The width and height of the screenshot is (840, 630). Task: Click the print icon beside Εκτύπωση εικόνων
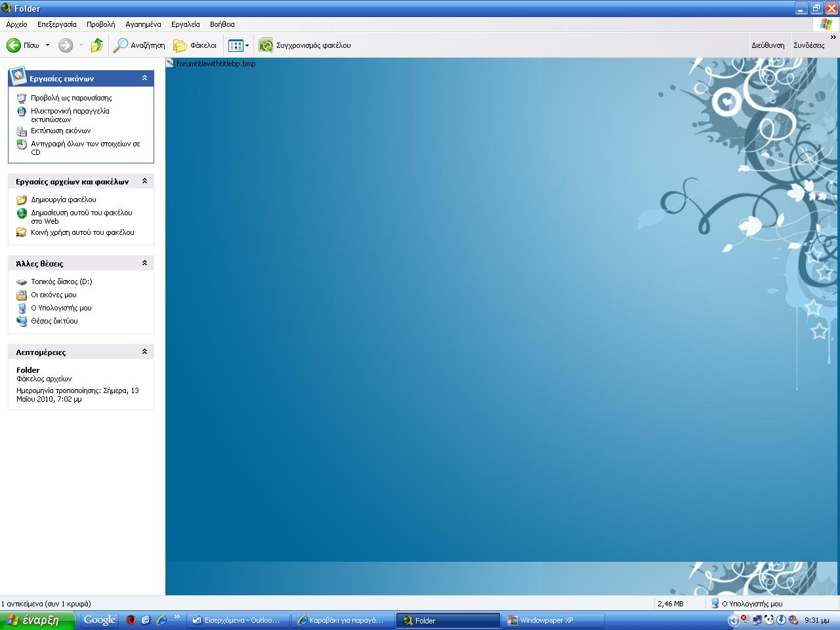(22, 131)
